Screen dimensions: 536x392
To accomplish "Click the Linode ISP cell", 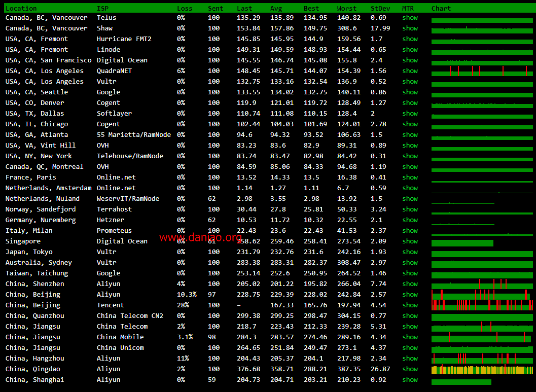I will pos(109,50).
